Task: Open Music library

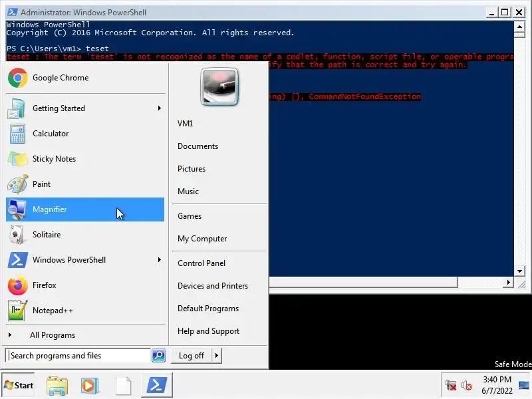Action: 188,192
